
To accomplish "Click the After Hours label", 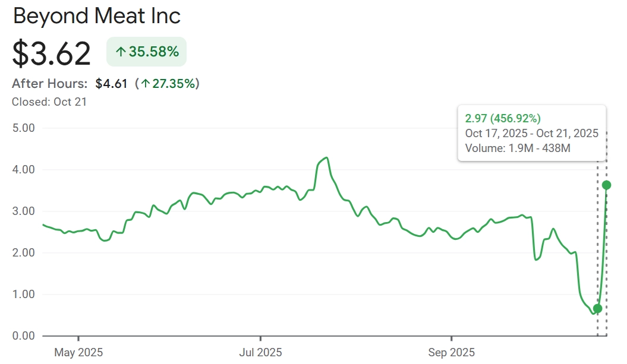I will pos(49,84).
